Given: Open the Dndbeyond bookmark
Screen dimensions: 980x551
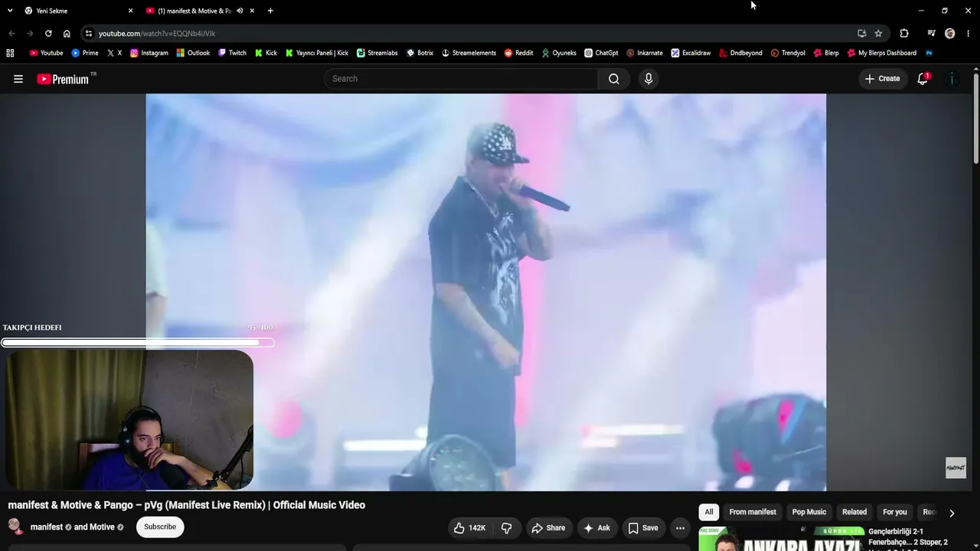Looking at the screenshot, I should [x=740, y=53].
